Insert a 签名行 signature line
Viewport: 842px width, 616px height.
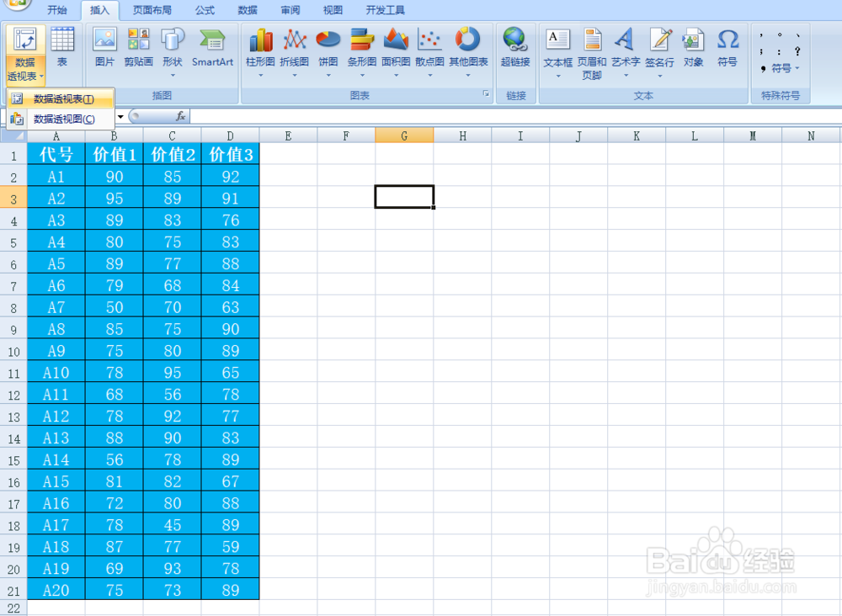point(659,54)
